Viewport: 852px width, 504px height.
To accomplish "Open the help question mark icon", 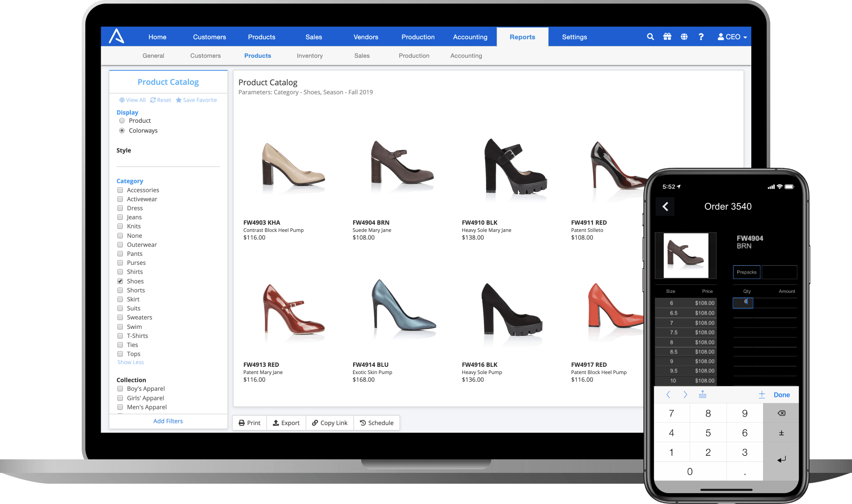I will [x=701, y=37].
